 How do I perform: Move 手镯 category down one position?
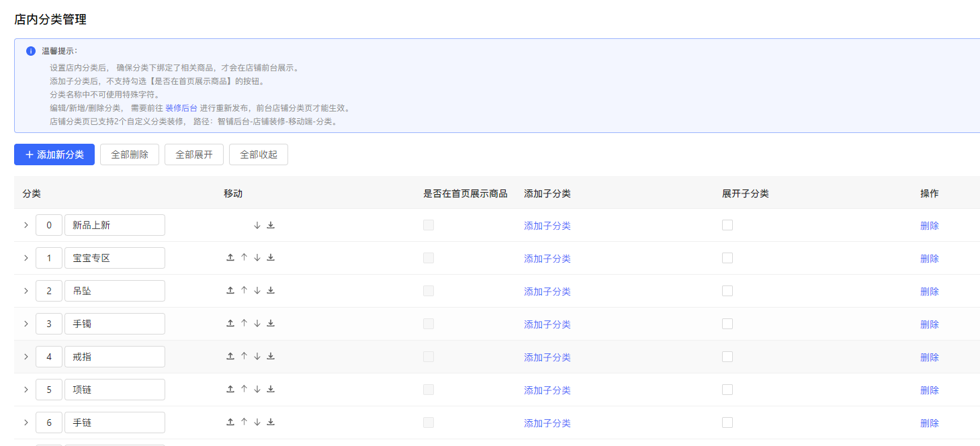click(257, 323)
